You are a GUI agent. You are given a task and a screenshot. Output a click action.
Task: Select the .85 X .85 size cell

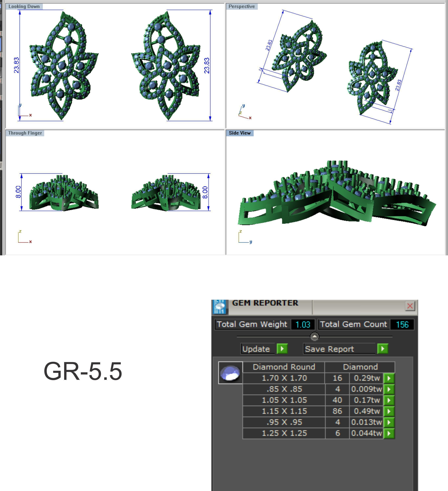[x=284, y=389]
